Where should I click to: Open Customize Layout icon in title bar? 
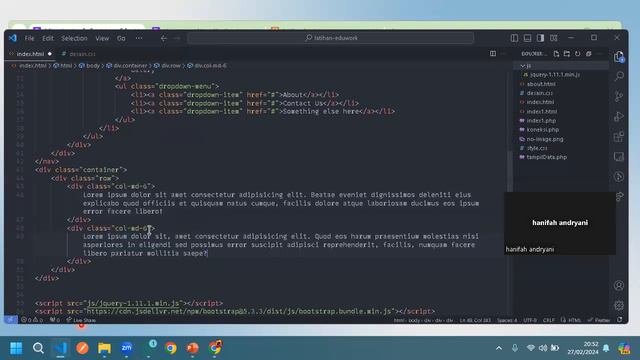(553, 38)
